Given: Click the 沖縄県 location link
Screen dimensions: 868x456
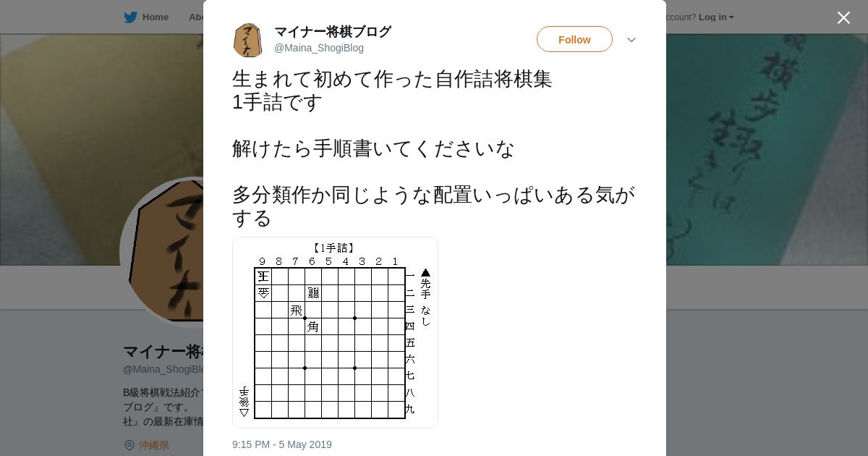Looking at the screenshot, I should point(154,445).
